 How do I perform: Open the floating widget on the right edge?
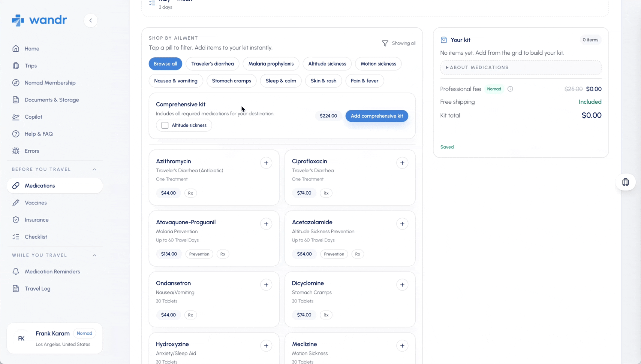point(625,182)
